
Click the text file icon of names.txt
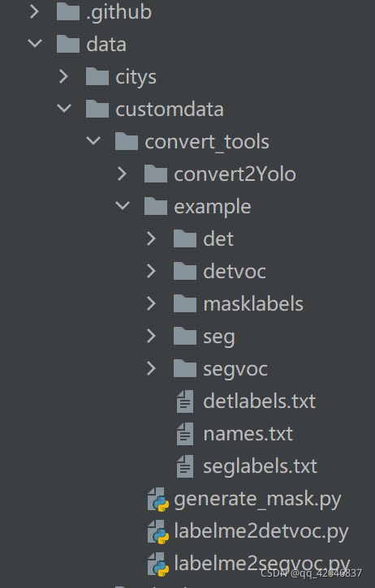[x=185, y=434]
